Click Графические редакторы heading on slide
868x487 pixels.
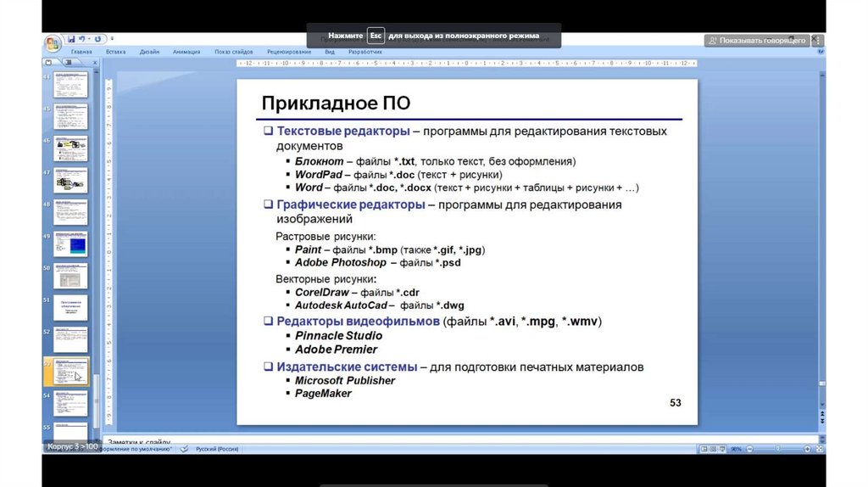click(x=351, y=204)
